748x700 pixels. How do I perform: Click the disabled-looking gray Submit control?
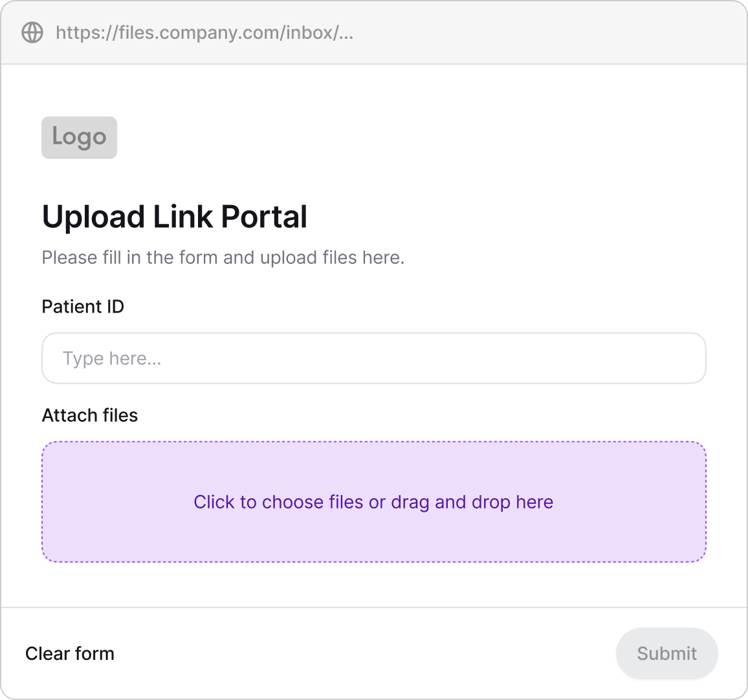[666, 653]
